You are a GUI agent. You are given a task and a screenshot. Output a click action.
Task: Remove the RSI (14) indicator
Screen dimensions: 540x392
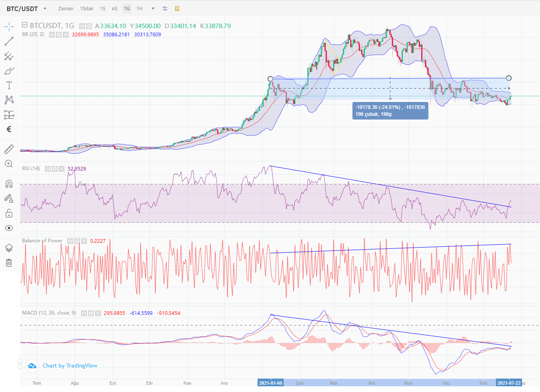coord(62,169)
